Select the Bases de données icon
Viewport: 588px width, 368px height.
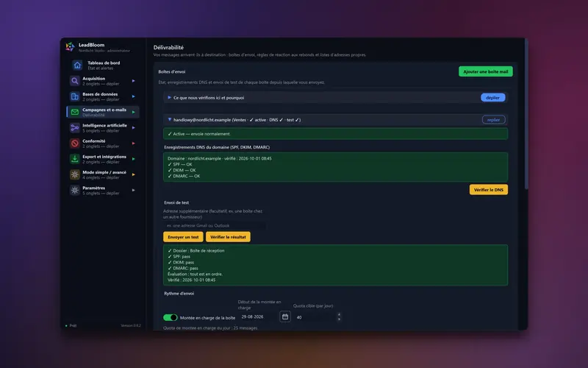tap(75, 96)
